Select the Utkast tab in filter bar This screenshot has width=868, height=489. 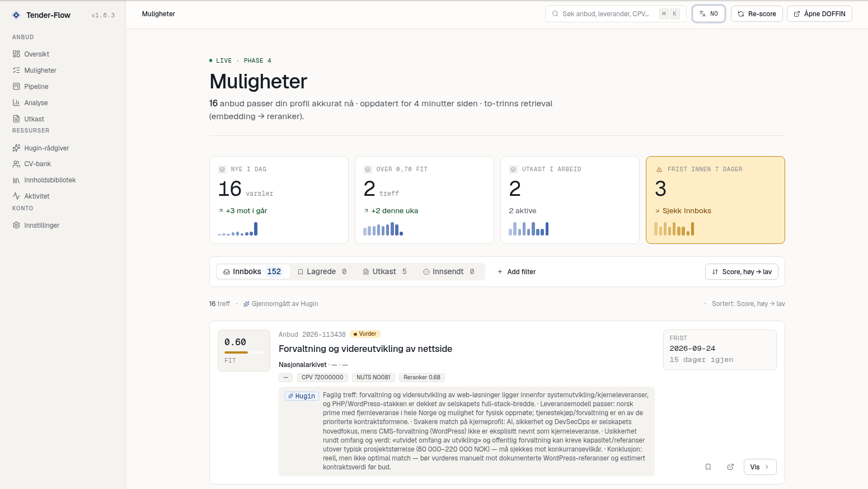coord(385,272)
